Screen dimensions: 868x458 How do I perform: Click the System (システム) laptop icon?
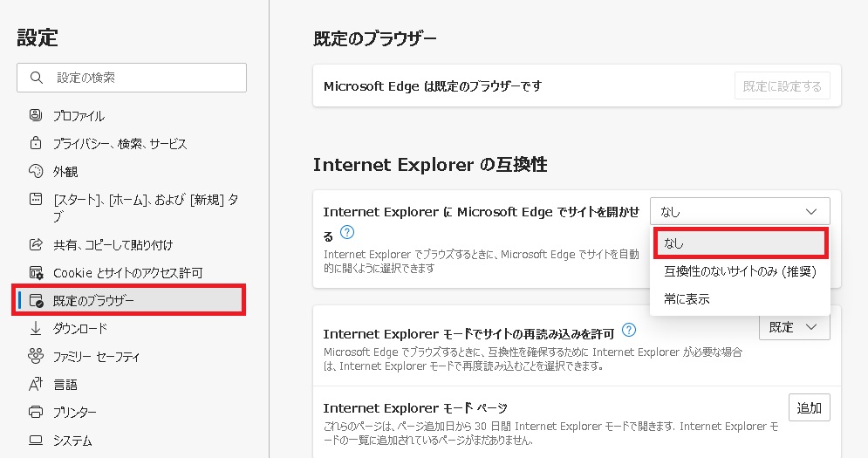click(x=36, y=441)
